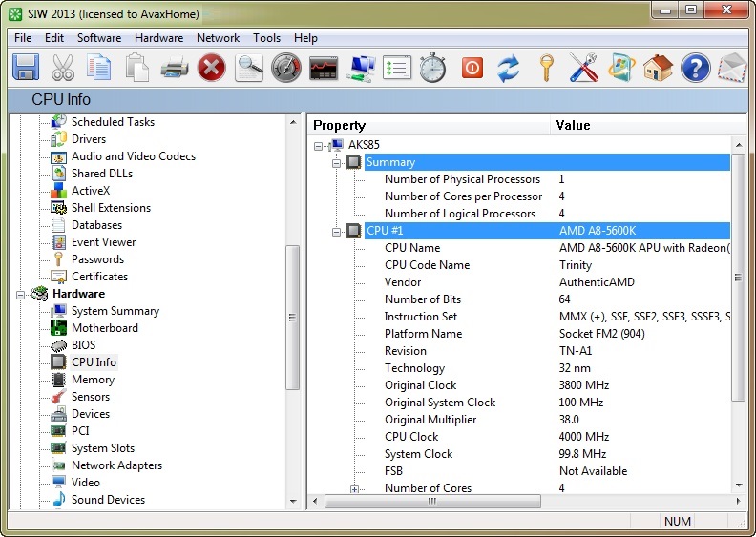Collapse the Summary node
This screenshot has width=756, height=537.
[x=337, y=163]
